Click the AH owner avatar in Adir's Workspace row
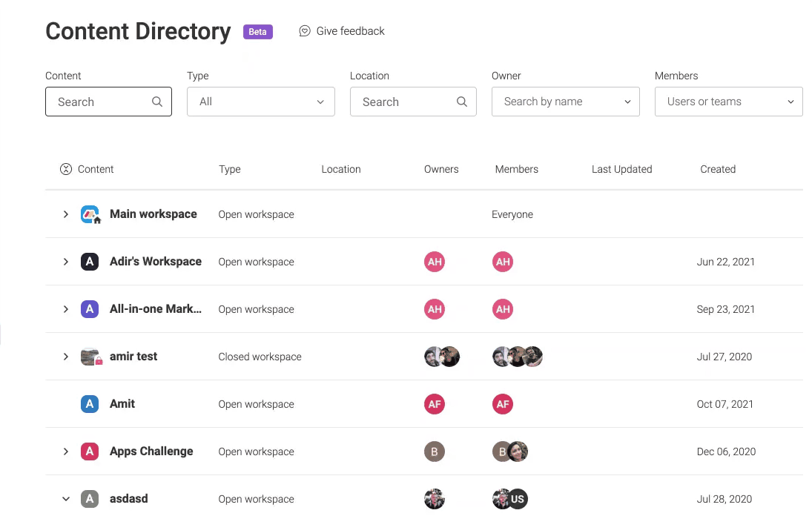 pyautogui.click(x=435, y=262)
